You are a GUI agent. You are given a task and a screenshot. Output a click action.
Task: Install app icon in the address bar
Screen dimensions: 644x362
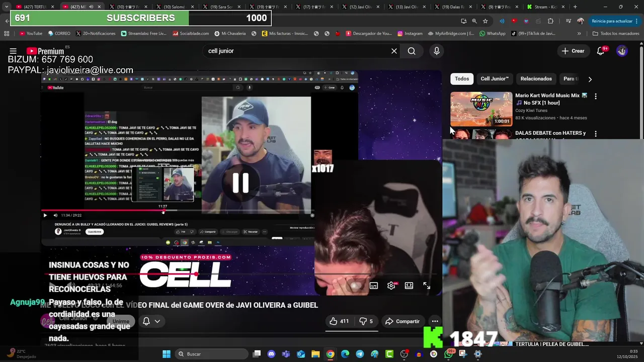(463, 21)
